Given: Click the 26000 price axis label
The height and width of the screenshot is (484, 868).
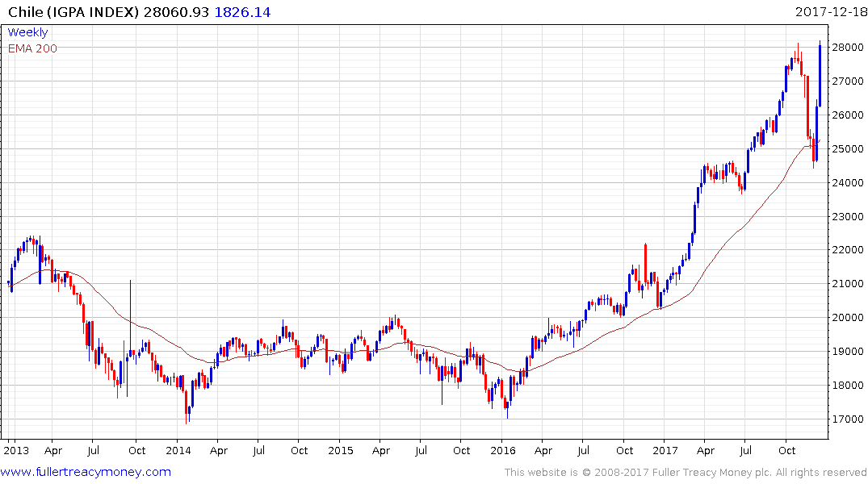Looking at the screenshot, I should [x=848, y=115].
